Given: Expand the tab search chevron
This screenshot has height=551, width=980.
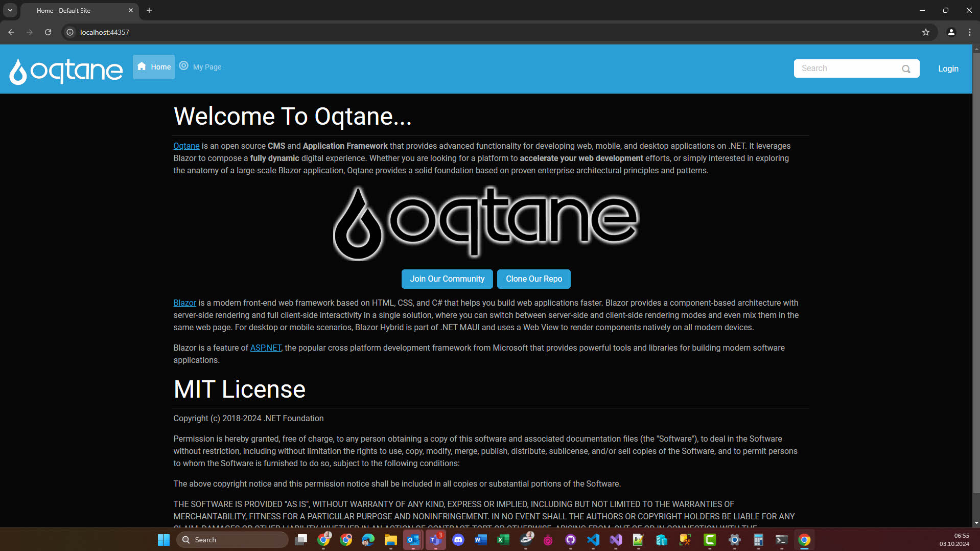Looking at the screenshot, I should 10,10.
